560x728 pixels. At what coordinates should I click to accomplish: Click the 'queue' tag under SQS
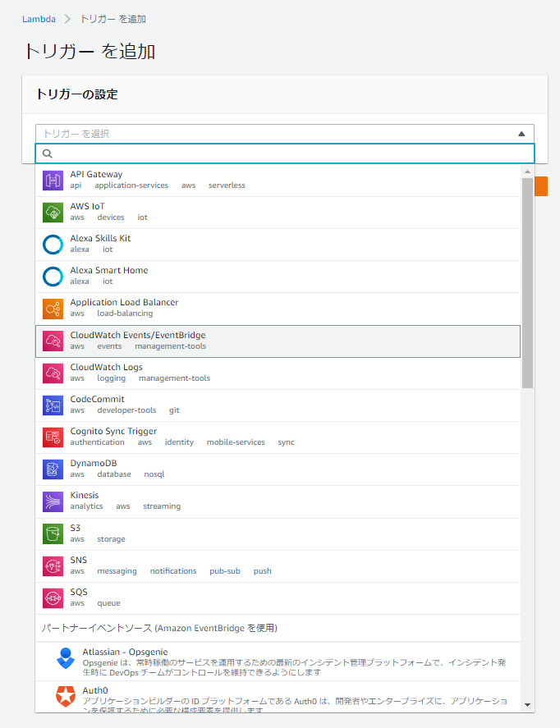click(x=108, y=603)
